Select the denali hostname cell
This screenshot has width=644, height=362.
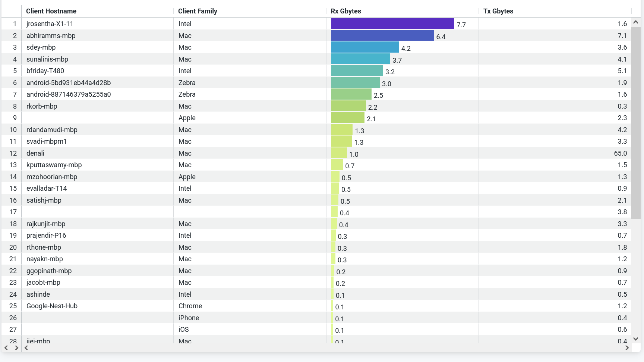point(35,153)
